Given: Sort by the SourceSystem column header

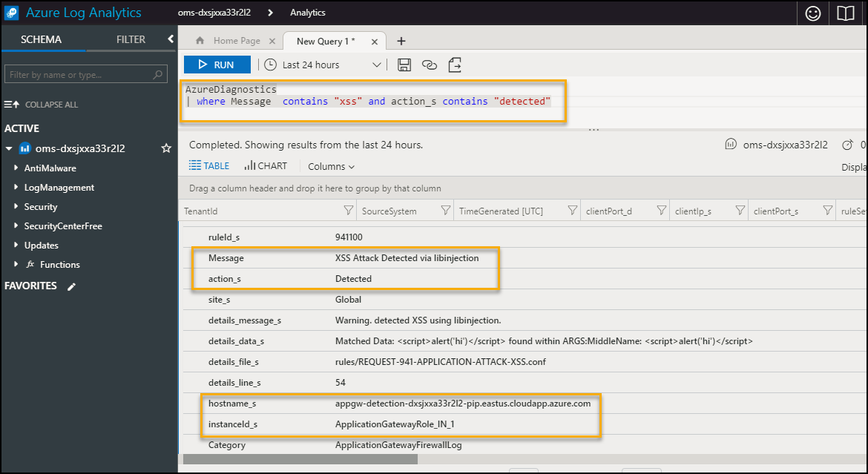Looking at the screenshot, I should [x=389, y=211].
